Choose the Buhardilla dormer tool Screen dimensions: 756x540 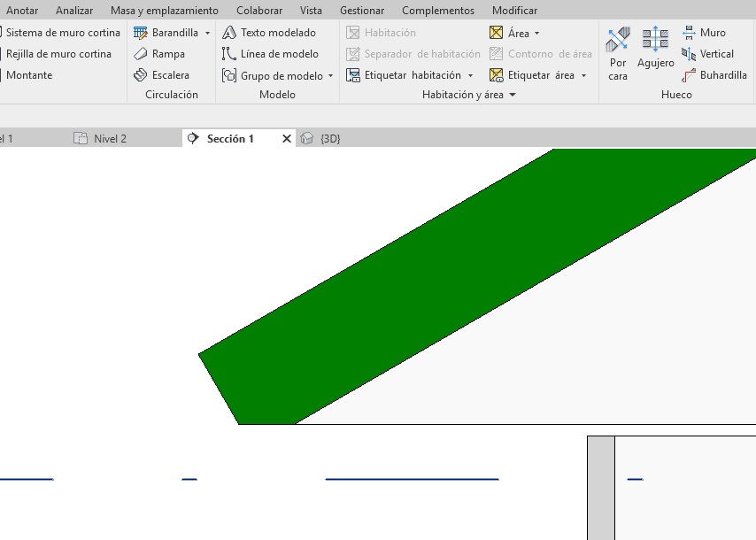click(715, 75)
